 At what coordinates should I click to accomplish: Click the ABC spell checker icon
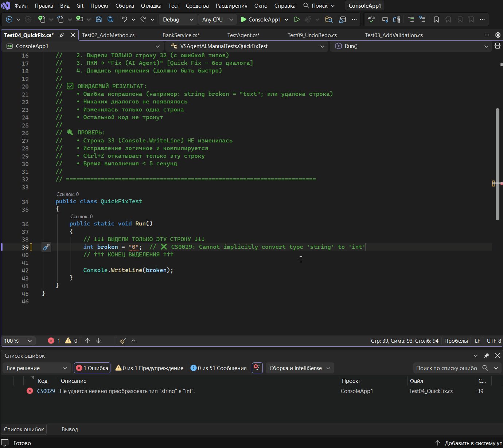pyautogui.click(x=371, y=20)
